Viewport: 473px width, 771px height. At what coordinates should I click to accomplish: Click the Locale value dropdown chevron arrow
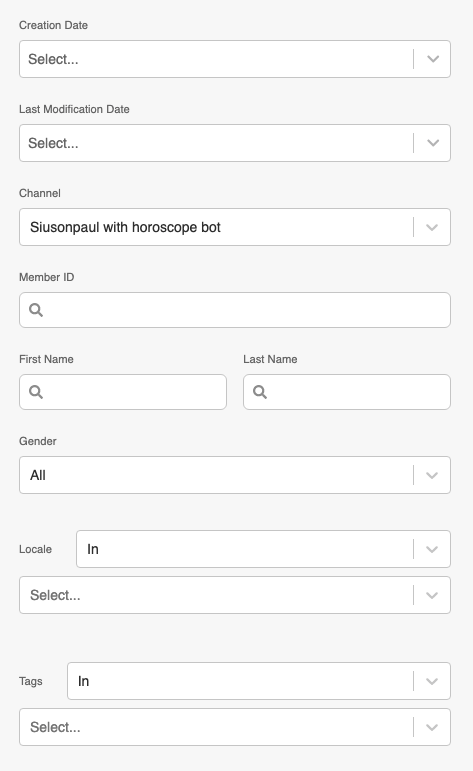pyautogui.click(x=432, y=595)
